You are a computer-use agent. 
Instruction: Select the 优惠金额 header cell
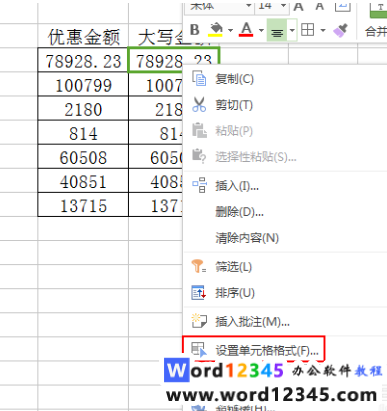click(83, 36)
